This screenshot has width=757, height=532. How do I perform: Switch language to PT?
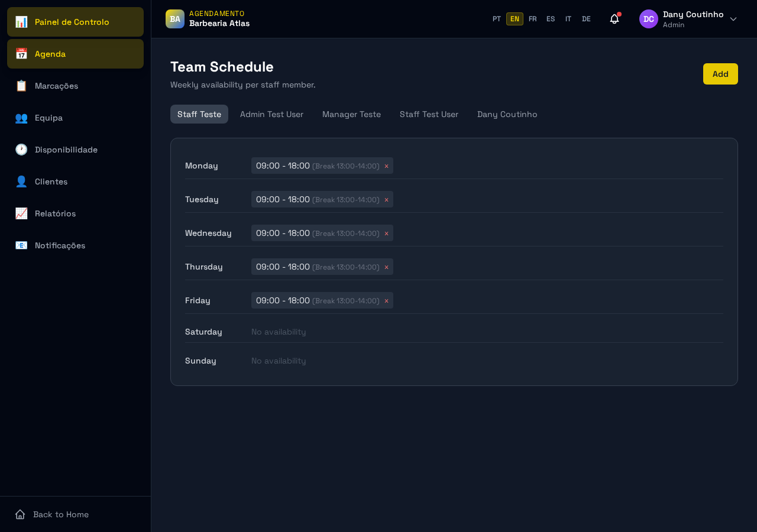click(x=497, y=19)
